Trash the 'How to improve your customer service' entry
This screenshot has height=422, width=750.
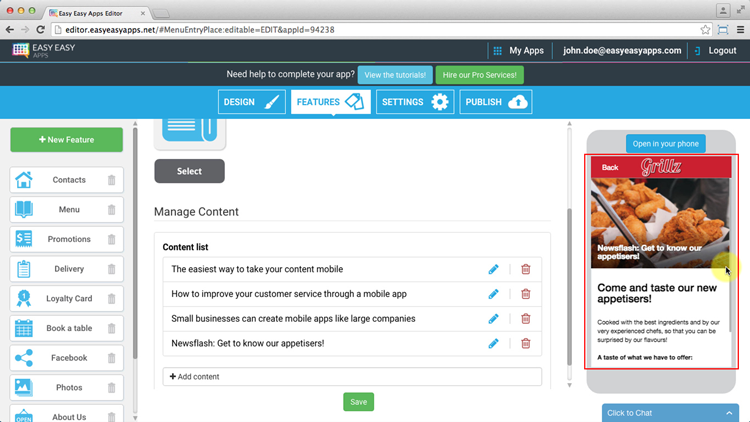(x=526, y=294)
